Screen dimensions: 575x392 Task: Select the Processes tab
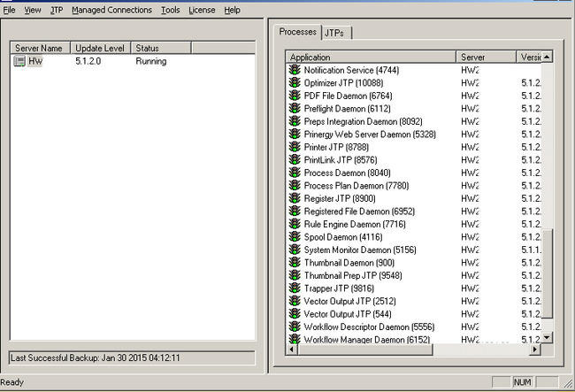[x=297, y=32]
